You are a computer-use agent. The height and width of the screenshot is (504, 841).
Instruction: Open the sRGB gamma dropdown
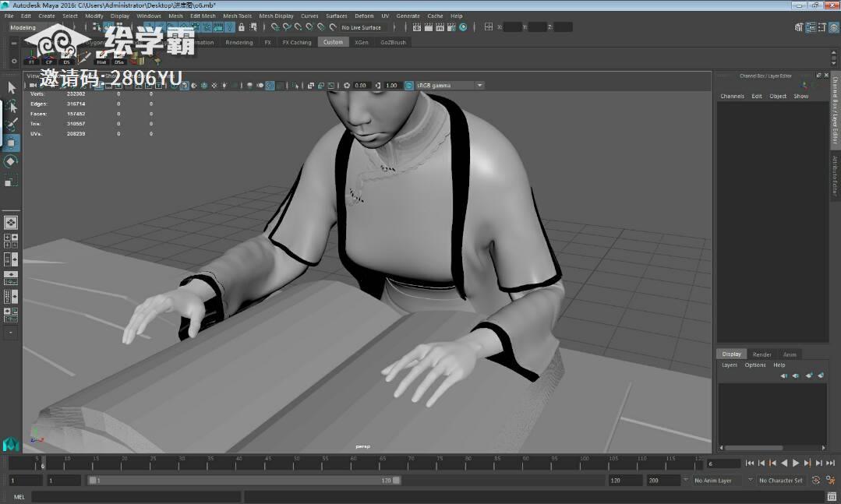coord(450,85)
